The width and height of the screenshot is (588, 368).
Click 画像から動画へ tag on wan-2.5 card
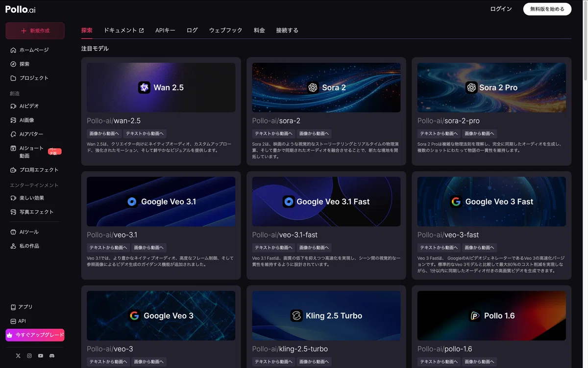[103, 133]
